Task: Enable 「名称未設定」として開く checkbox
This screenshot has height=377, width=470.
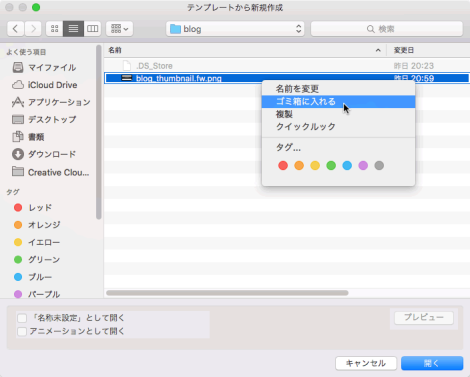Action: pyautogui.click(x=22, y=318)
